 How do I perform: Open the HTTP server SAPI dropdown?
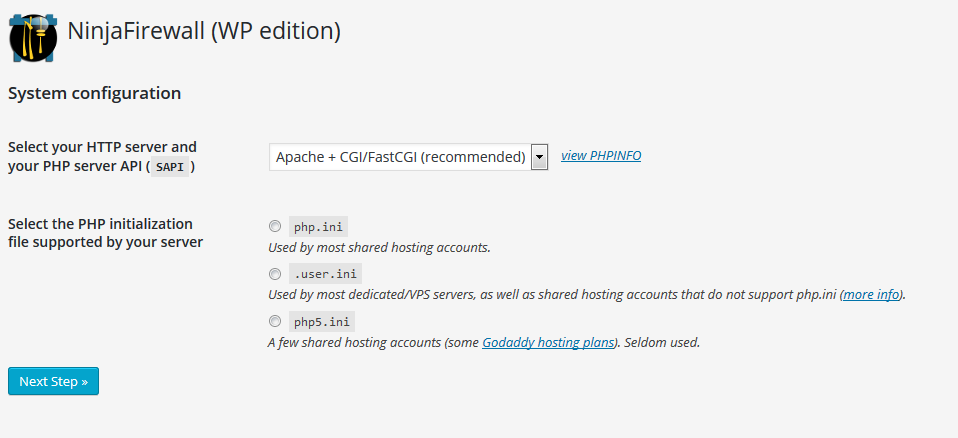(408, 157)
